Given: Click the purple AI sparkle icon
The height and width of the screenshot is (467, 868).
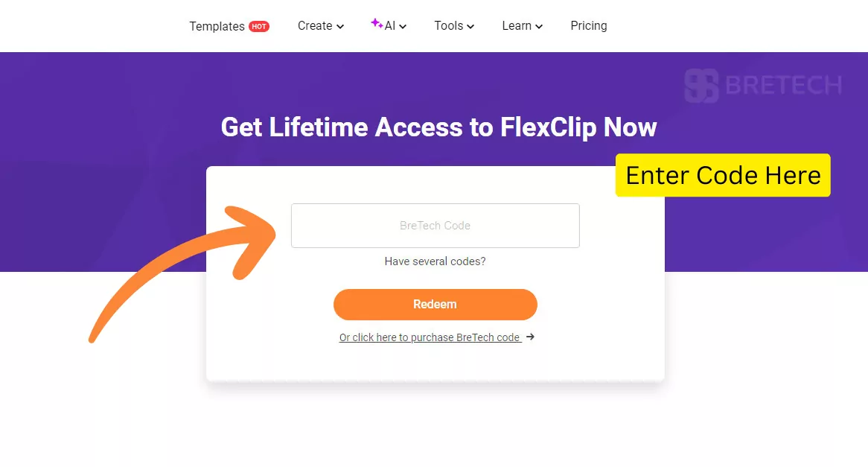Looking at the screenshot, I should coord(374,25).
